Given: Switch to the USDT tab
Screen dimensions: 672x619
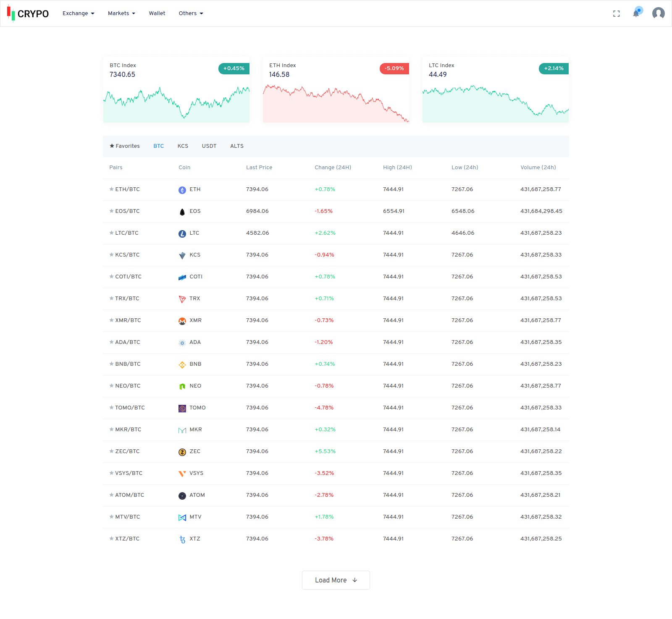Looking at the screenshot, I should coord(209,146).
